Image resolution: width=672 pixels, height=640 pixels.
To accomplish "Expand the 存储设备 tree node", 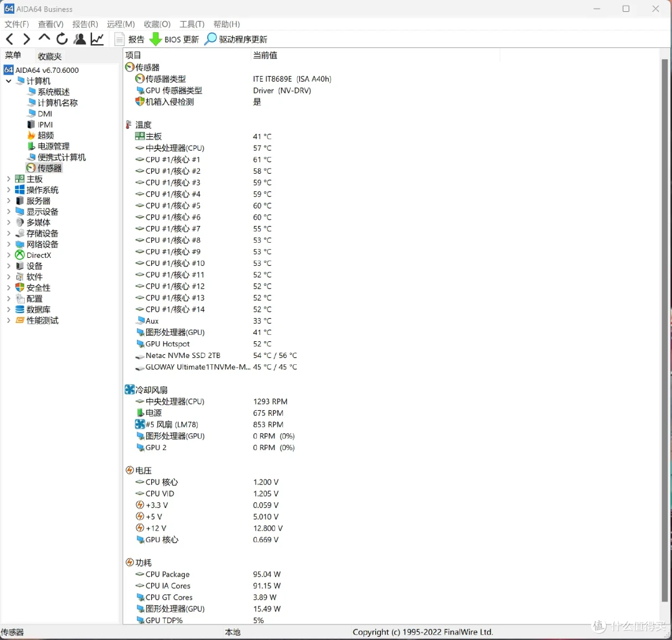I will point(8,233).
